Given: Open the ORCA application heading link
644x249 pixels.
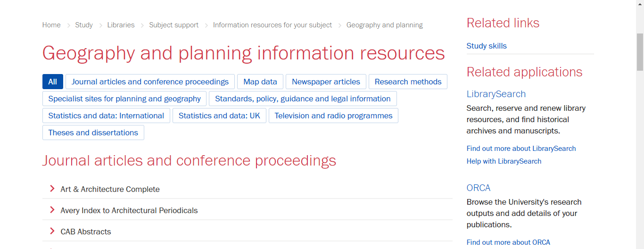Looking at the screenshot, I should click(x=479, y=188).
